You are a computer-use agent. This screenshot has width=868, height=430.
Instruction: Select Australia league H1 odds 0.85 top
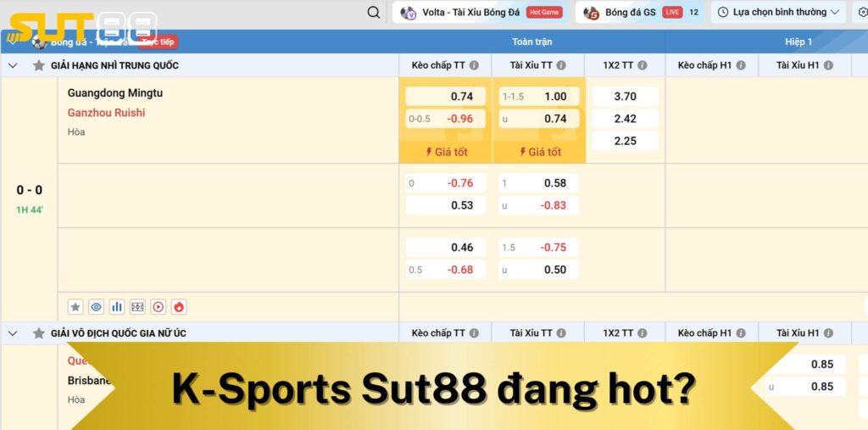click(x=806, y=364)
